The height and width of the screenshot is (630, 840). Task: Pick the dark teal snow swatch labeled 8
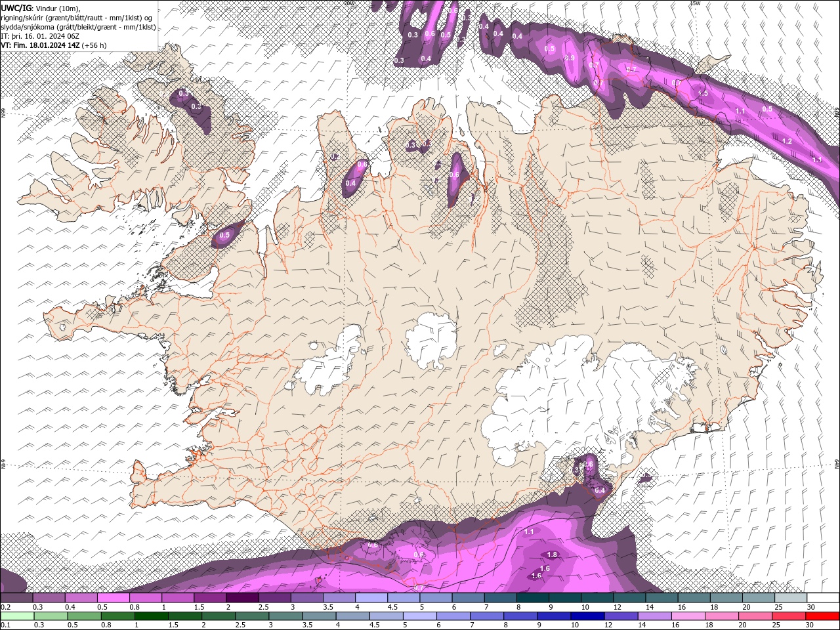click(532, 598)
